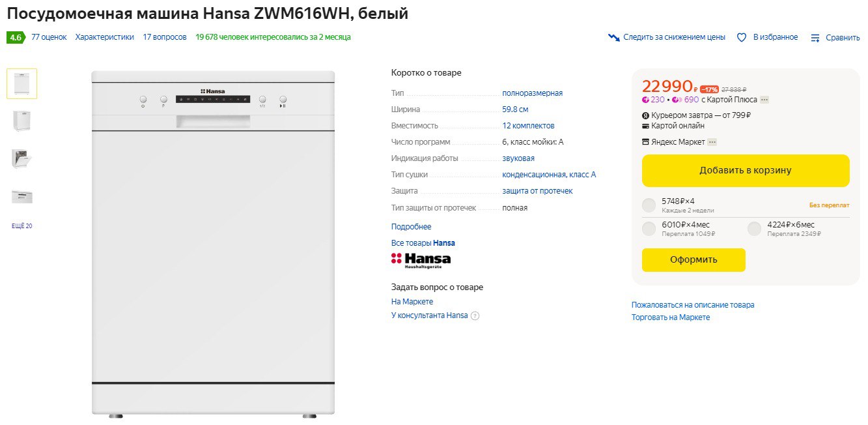Click the Yandex Market store icon
Image resolution: width=868 pixels, height=425 pixels.
tap(646, 142)
